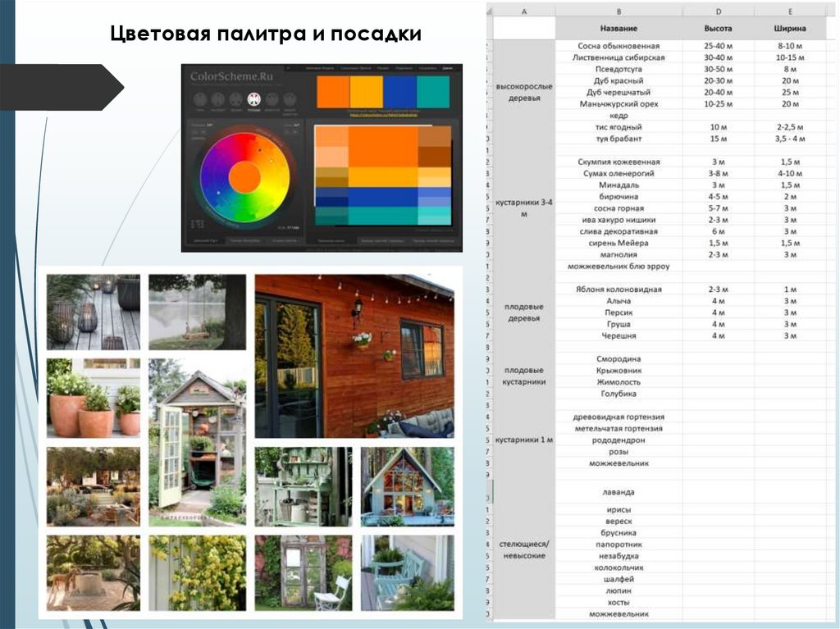Select the mono scheme icon in ColorScheme
This screenshot has height=629, width=840.
click(200, 100)
